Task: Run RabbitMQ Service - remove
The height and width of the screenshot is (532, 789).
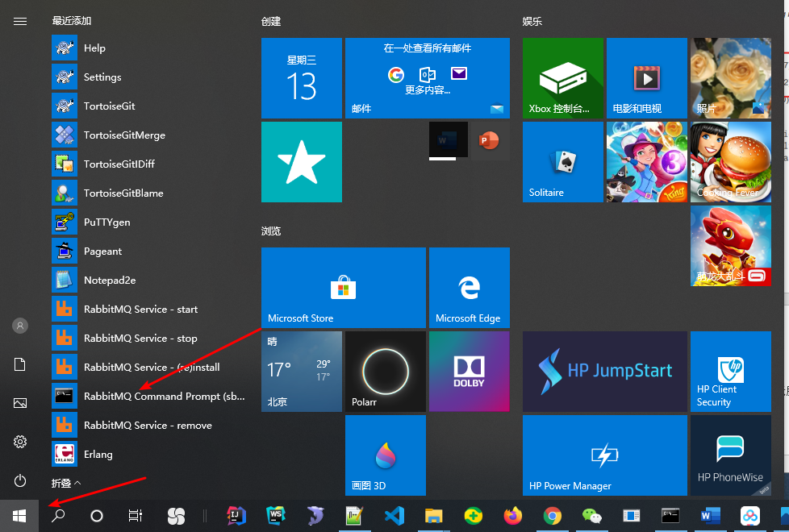Action: [148, 426]
